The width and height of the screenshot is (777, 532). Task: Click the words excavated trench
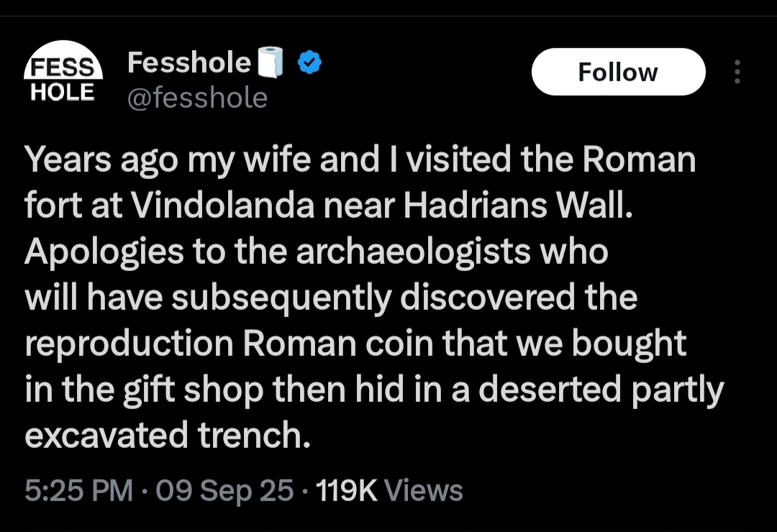pyautogui.click(x=168, y=436)
